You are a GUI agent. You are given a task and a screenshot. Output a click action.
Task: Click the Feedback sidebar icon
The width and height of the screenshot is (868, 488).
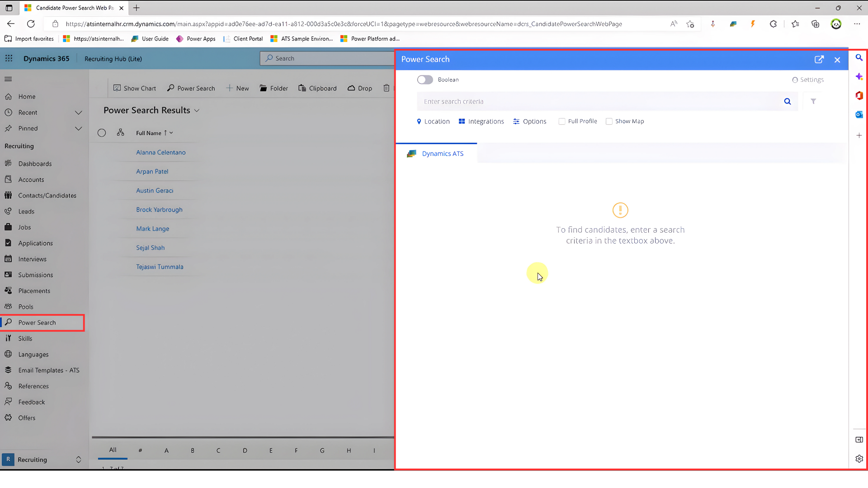pyautogui.click(x=8, y=402)
